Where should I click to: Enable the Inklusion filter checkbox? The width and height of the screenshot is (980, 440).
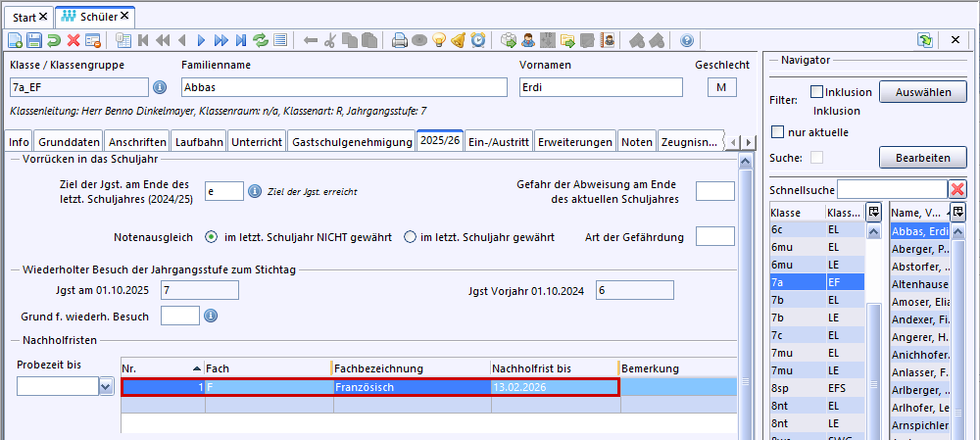tap(817, 92)
